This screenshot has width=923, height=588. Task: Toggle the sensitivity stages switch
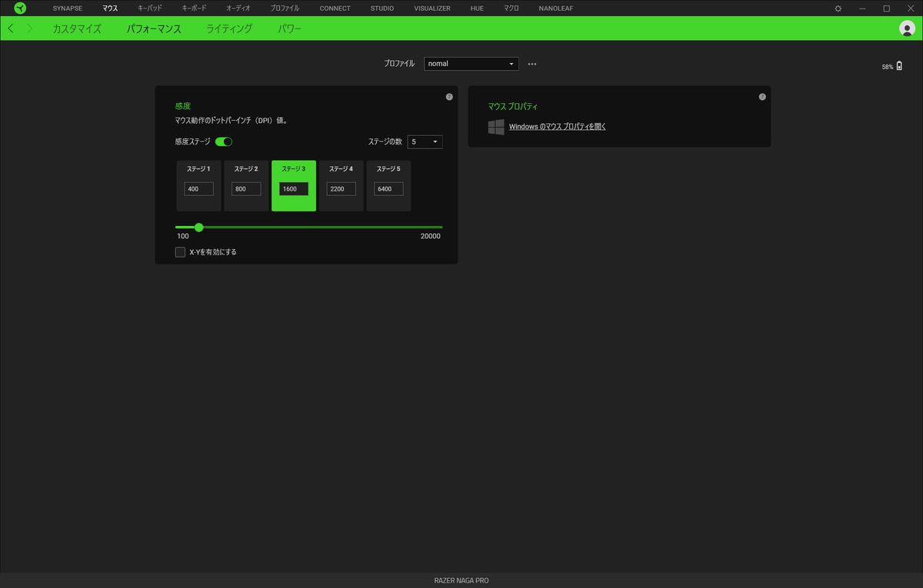(x=224, y=141)
